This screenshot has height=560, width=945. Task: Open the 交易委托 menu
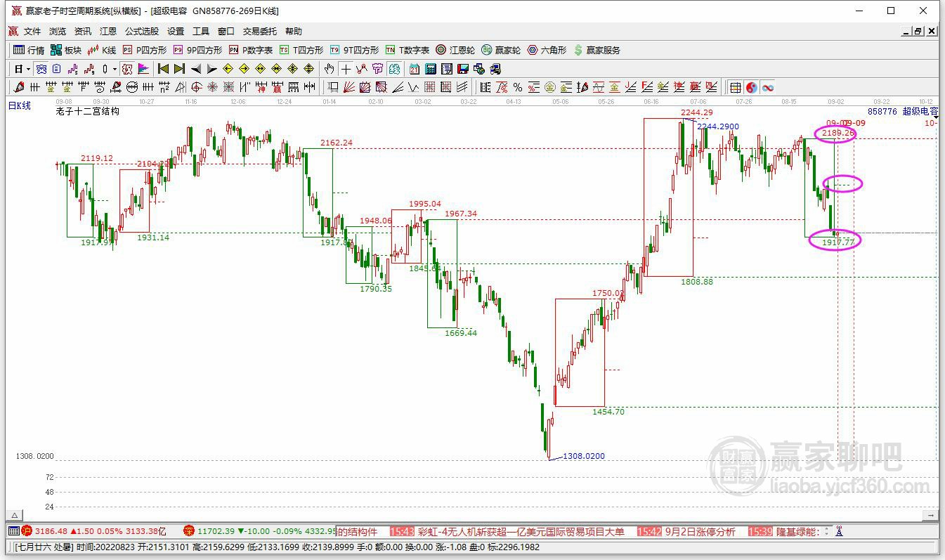coord(260,32)
